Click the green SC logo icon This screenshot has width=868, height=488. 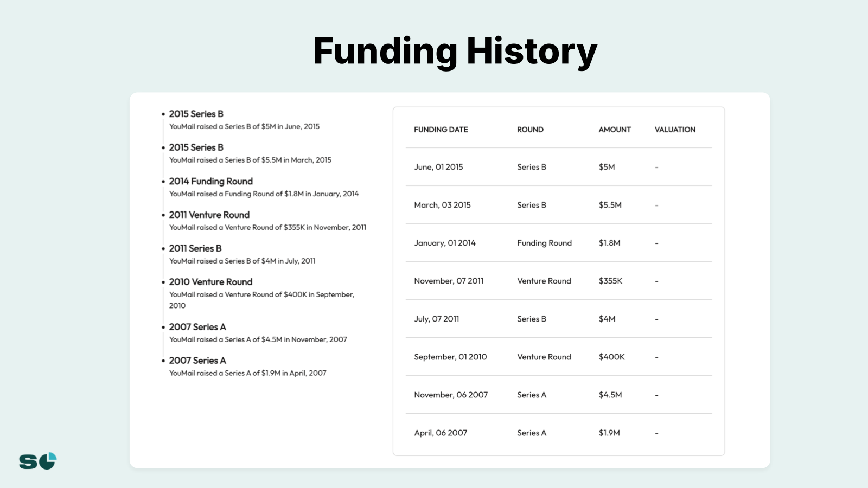(x=37, y=461)
